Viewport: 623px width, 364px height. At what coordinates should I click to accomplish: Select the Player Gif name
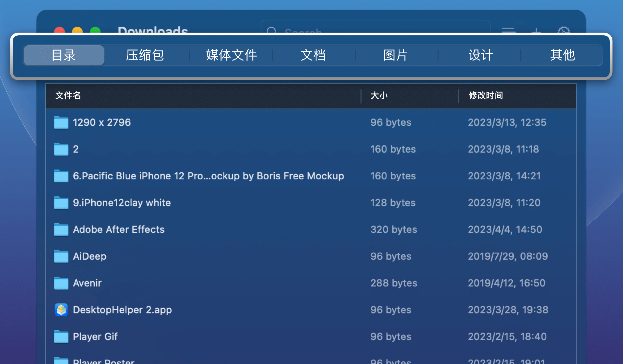(95, 337)
